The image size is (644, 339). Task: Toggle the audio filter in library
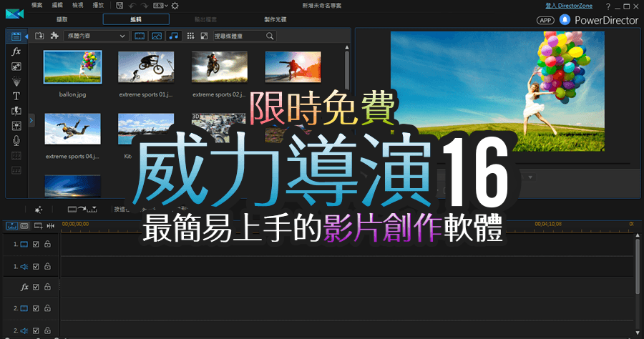pos(174,36)
